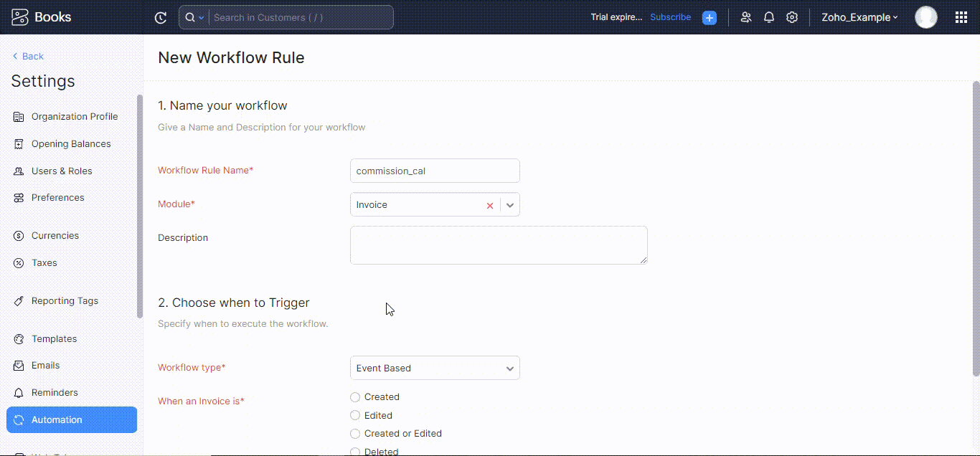The width and height of the screenshot is (980, 456).
Task: Open the Zoho apps grid icon
Action: click(x=961, y=16)
